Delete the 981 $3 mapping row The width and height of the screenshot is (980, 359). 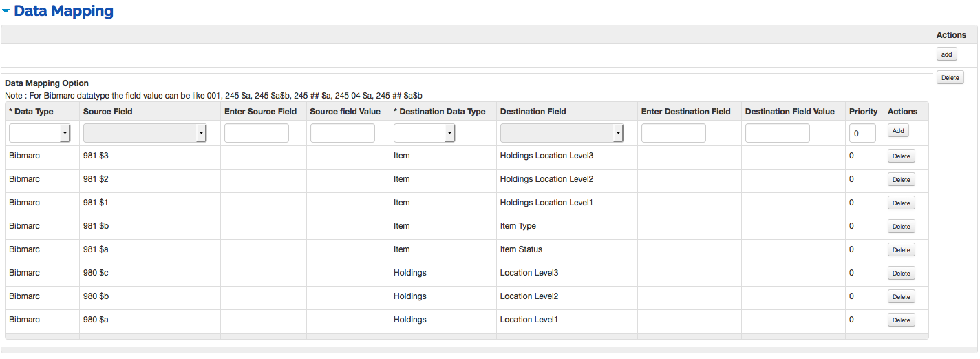pyautogui.click(x=901, y=156)
